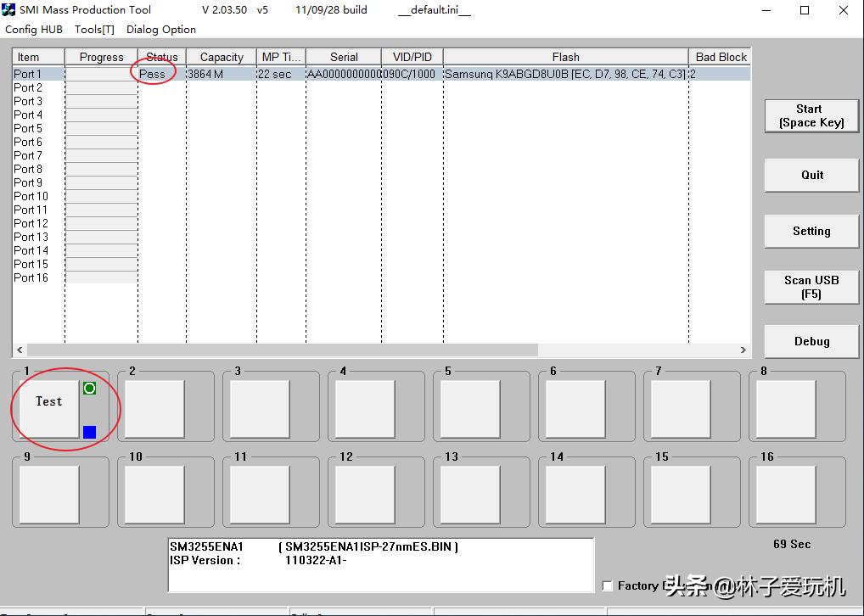Image resolution: width=864 pixels, height=616 pixels.
Task: Toggle the Factory checkbox
Action: click(607, 585)
